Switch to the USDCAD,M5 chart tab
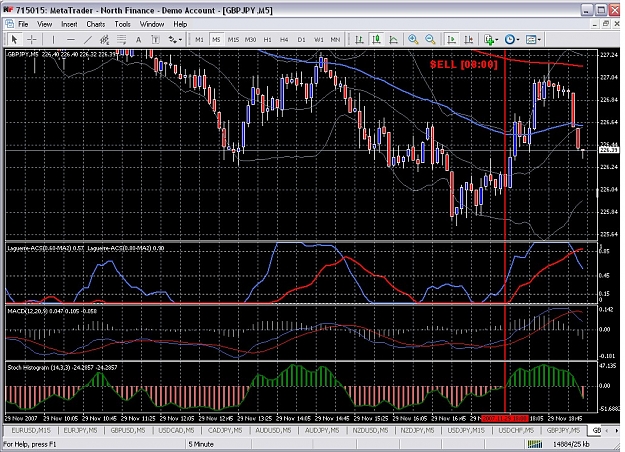The height and width of the screenshot is (452, 625). coord(176,430)
